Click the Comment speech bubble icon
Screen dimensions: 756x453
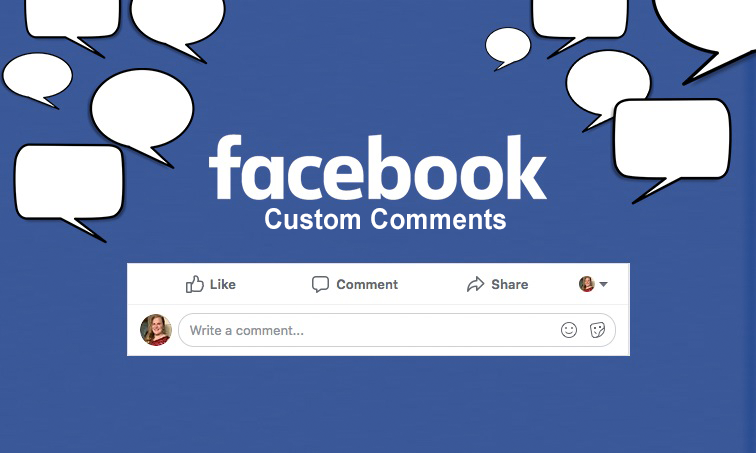pos(320,284)
